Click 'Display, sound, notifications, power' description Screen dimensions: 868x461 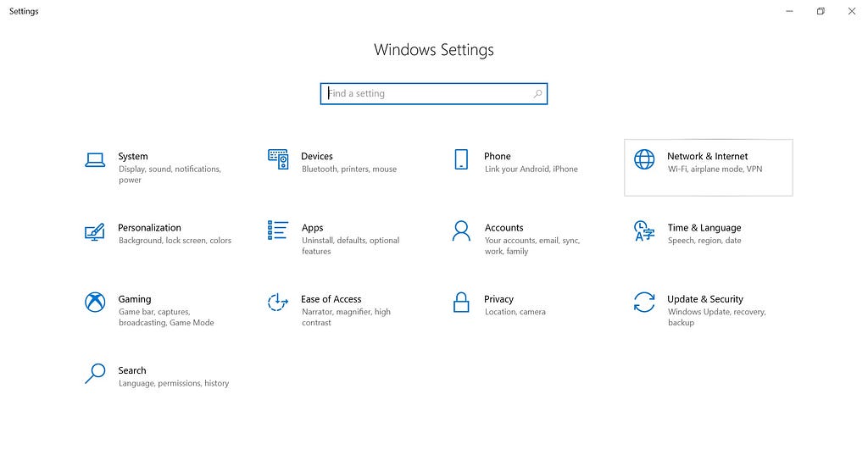point(170,175)
